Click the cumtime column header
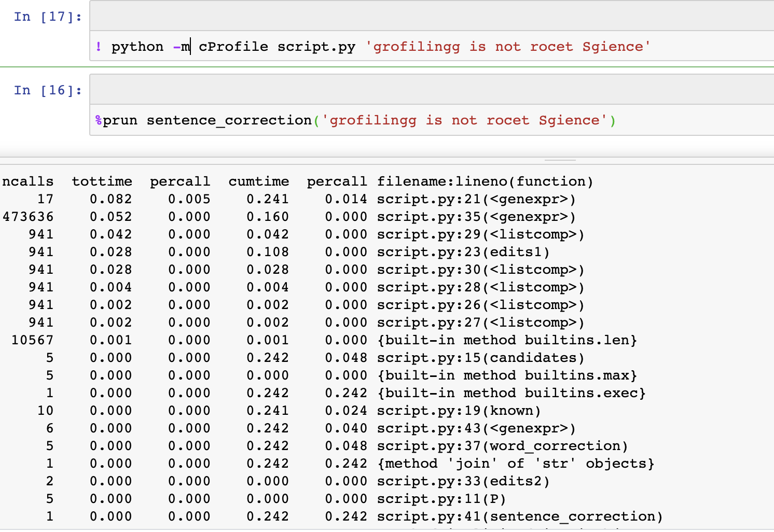Viewport: 774px width, 532px height. (259, 181)
